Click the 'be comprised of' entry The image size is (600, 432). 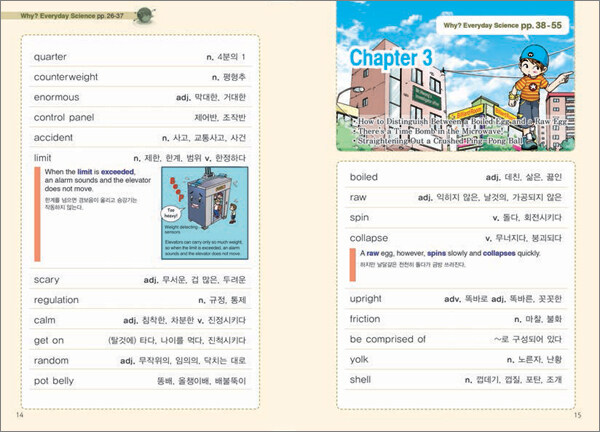[x=388, y=339]
